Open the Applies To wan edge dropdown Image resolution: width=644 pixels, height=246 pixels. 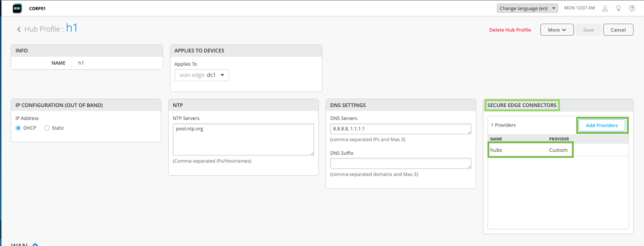202,75
